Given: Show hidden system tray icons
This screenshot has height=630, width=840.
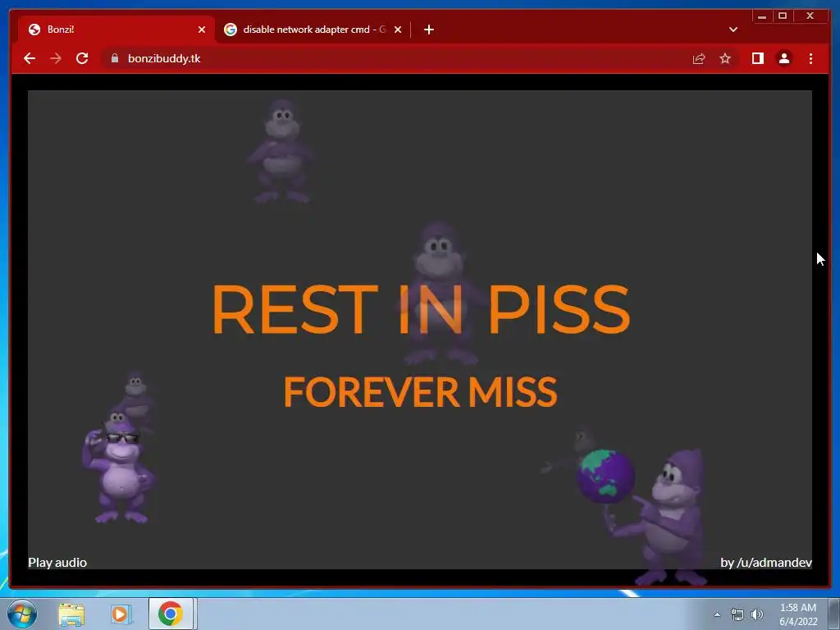Looking at the screenshot, I should 717,615.
